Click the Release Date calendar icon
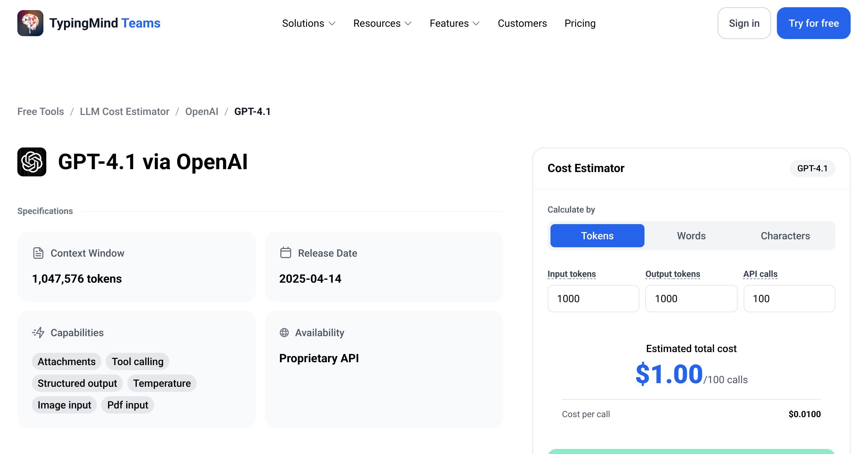The height and width of the screenshot is (454, 868). [285, 253]
